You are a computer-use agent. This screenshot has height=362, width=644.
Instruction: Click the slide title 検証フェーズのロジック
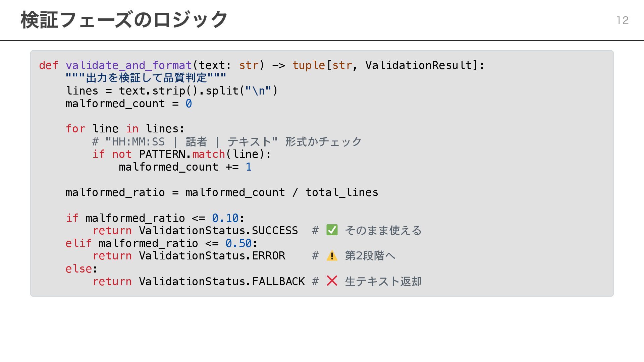pyautogui.click(x=124, y=20)
